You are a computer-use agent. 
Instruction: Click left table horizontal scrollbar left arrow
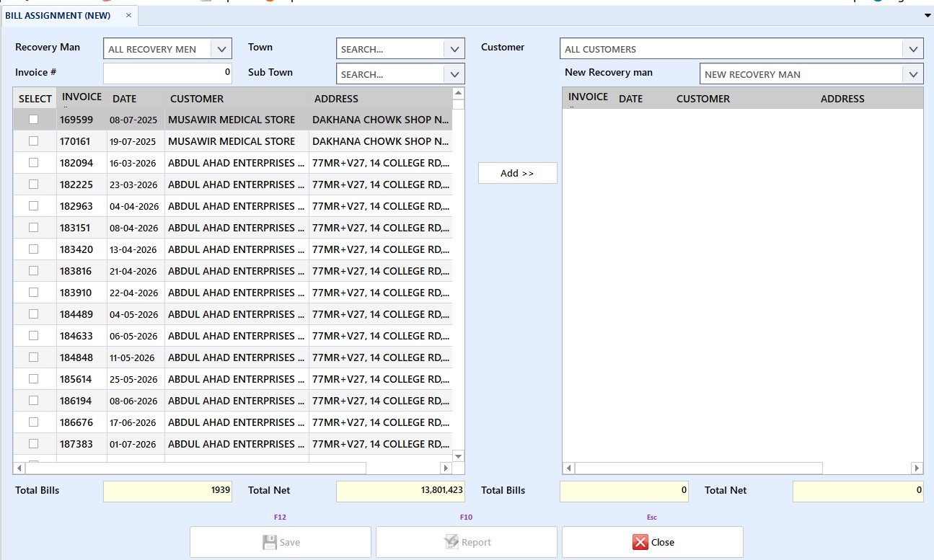click(x=19, y=468)
